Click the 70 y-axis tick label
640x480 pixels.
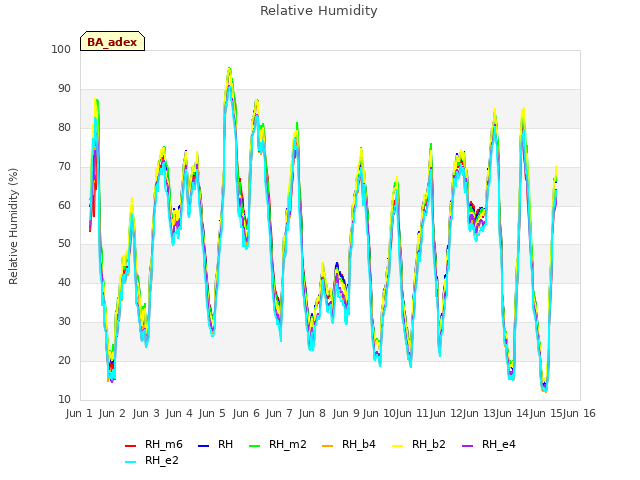(x=64, y=167)
